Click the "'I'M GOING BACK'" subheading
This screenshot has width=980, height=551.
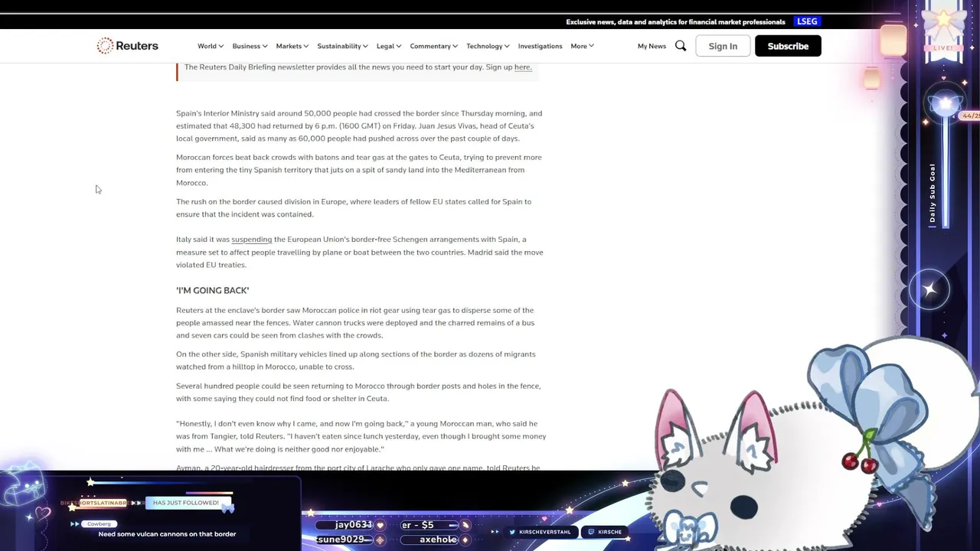point(212,290)
